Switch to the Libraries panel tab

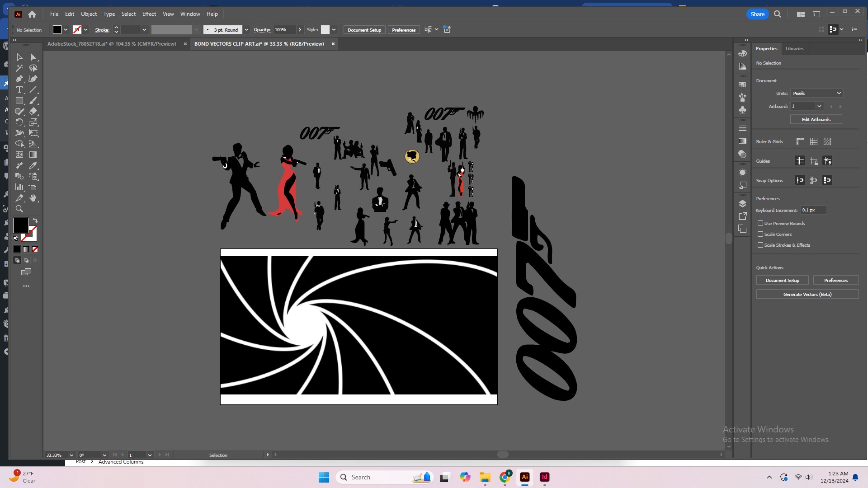(794, 49)
